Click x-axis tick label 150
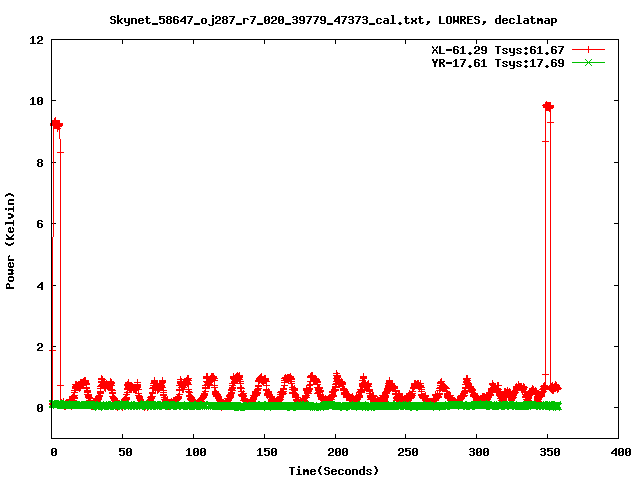Viewport: 640px width, 480px height. click(x=267, y=452)
